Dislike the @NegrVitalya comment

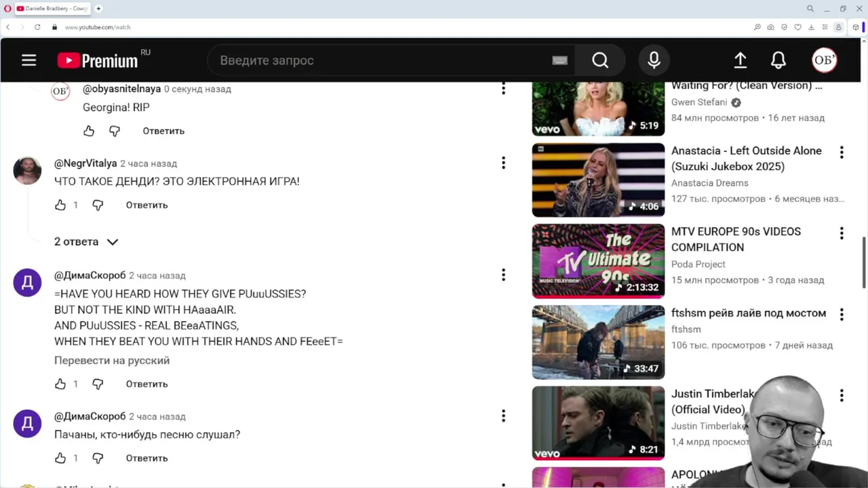coord(98,205)
